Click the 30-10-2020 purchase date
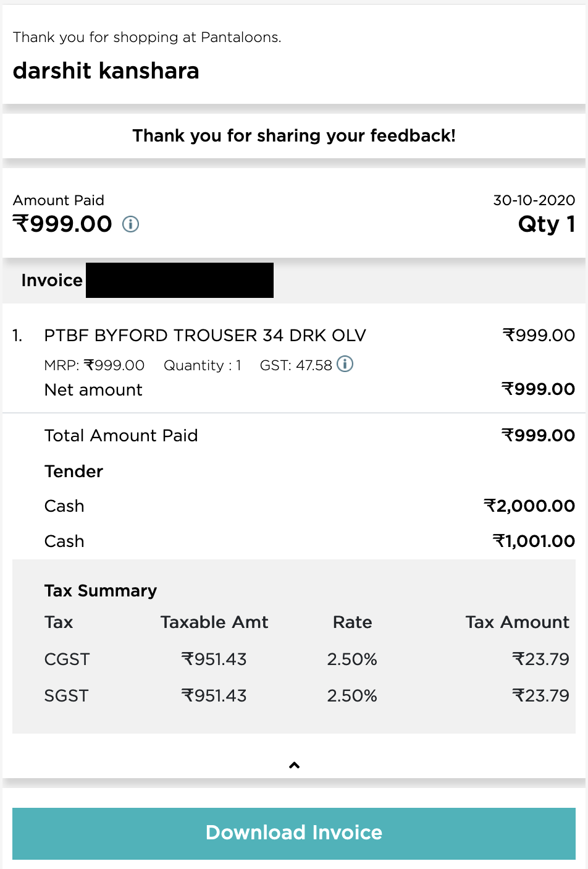The image size is (588, 869). pyautogui.click(x=534, y=200)
